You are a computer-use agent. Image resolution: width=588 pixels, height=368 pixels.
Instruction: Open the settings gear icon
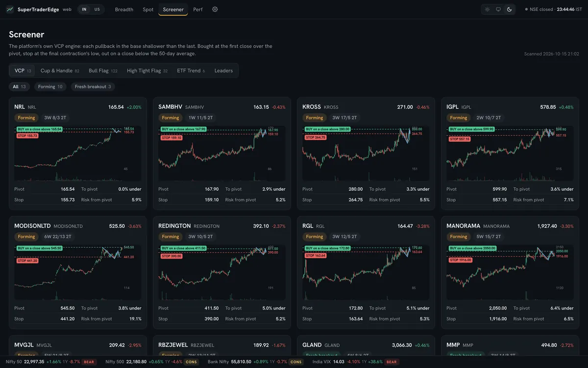tap(215, 9)
